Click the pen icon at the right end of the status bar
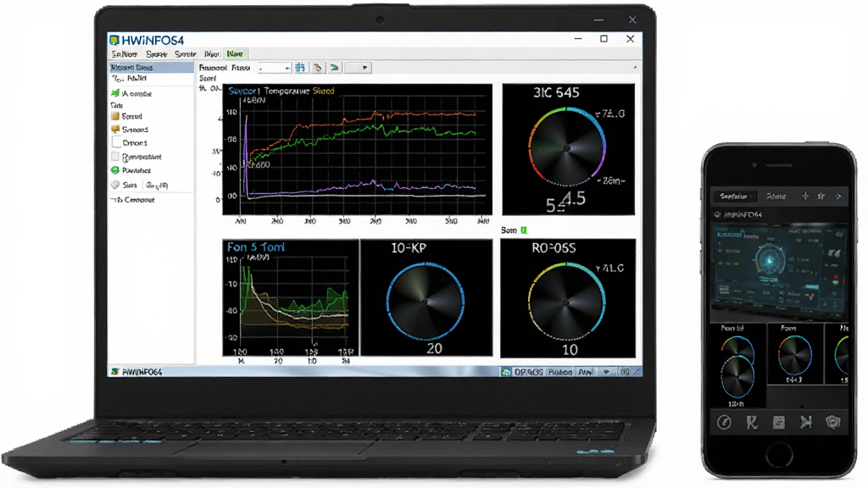The width and height of the screenshot is (868, 488). (x=637, y=373)
